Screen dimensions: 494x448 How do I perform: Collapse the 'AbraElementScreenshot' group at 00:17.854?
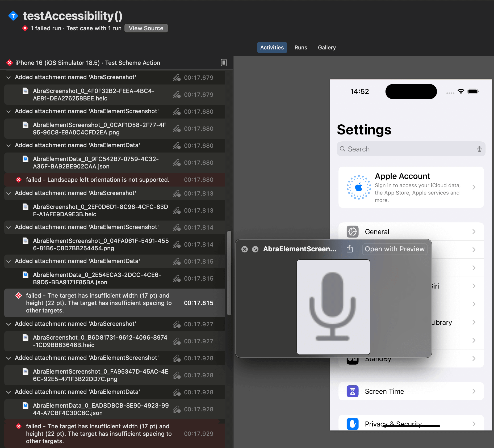pos(9,227)
